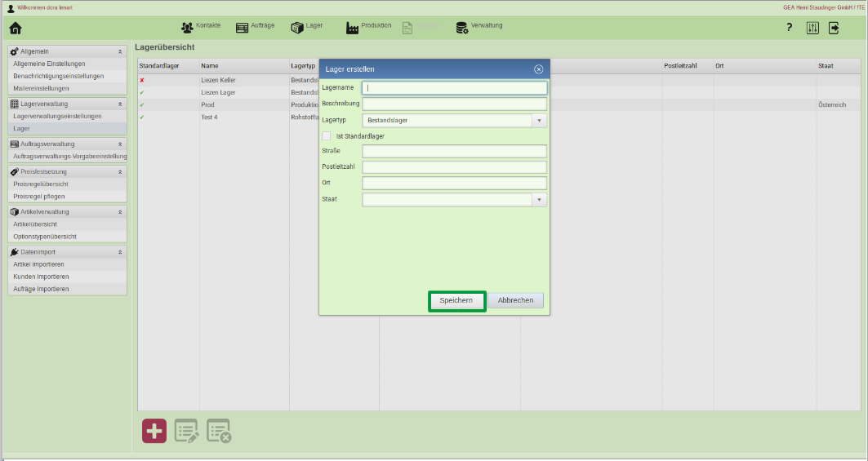This screenshot has width=868, height=461.
Task: Select Preisregelübersicht in the sidebar
Action: coord(40,184)
